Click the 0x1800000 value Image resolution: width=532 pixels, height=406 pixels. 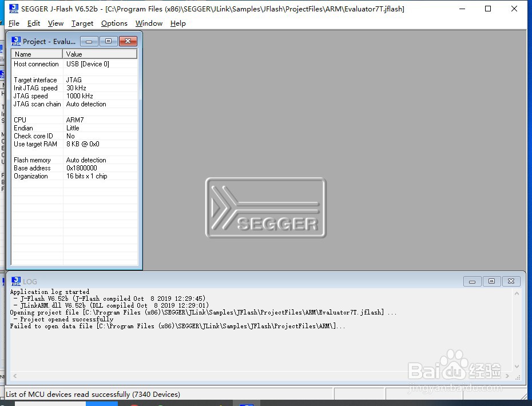coord(82,168)
